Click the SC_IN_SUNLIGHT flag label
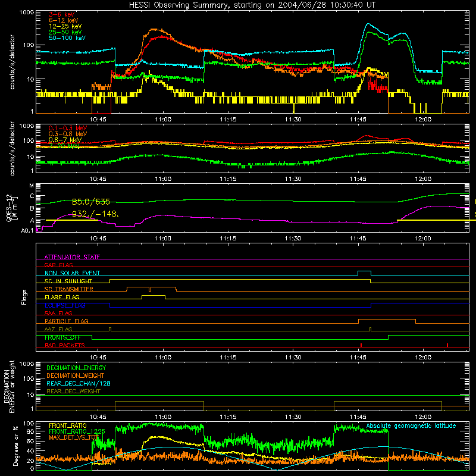The width and height of the screenshot is (476, 476). 68,281
